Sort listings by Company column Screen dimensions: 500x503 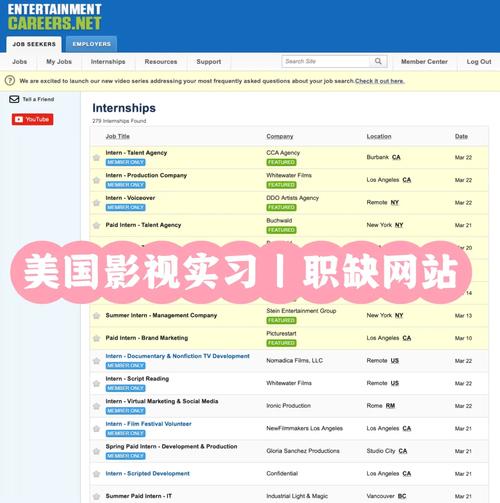(x=280, y=136)
